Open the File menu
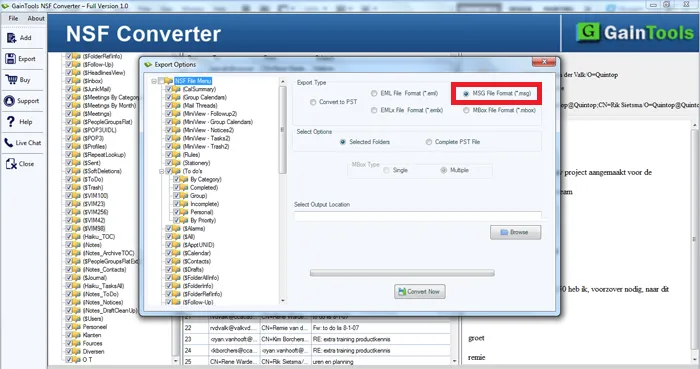This screenshot has width=700, height=369. pyautogui.click(x=13, y=18)
